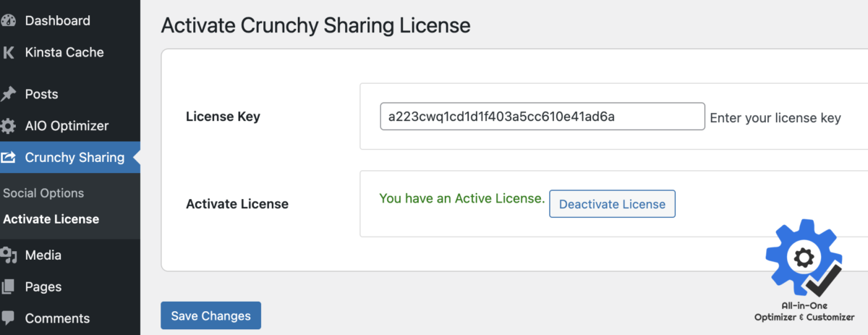Viewport: 868px width, 335px height.
Task: Click the Kinsta Cache K icon
Action: click(9, 53)
